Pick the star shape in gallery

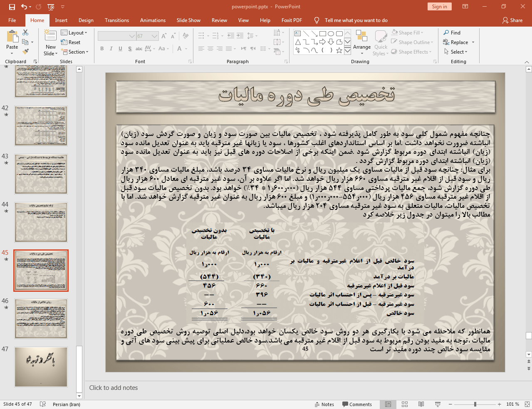(x=339, y=50)
